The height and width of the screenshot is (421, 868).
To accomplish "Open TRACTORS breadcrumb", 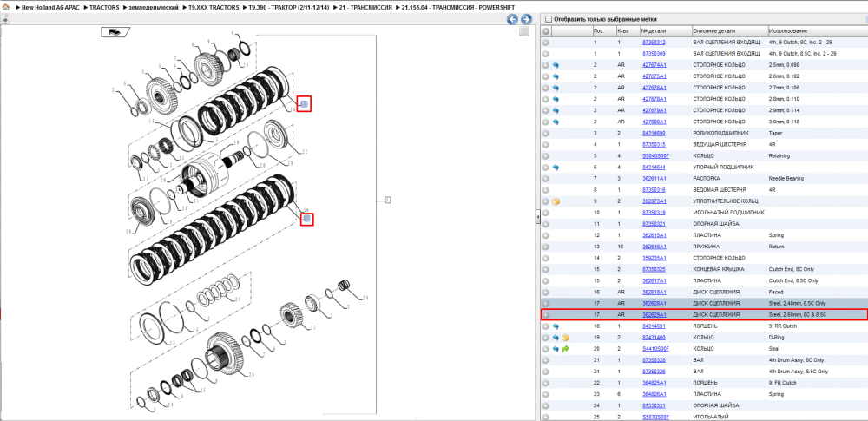I will coord(104,9).
